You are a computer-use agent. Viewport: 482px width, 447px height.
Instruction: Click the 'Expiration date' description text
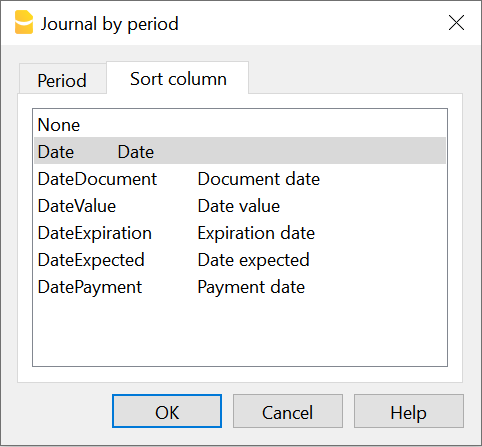(x=256, y=233)
